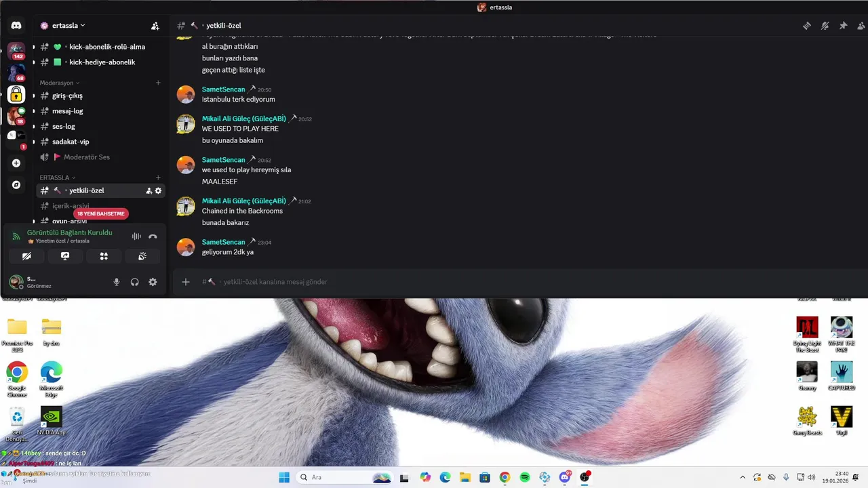868x488 pixels.
Task: Click Mikail Ali Güleç username at 21:02
Action: pyautogui.click(x=244, y=201)
